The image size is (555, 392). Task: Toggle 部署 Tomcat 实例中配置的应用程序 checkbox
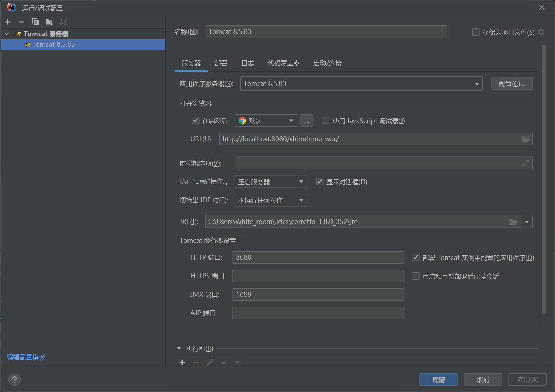click(x=416, y=258)
